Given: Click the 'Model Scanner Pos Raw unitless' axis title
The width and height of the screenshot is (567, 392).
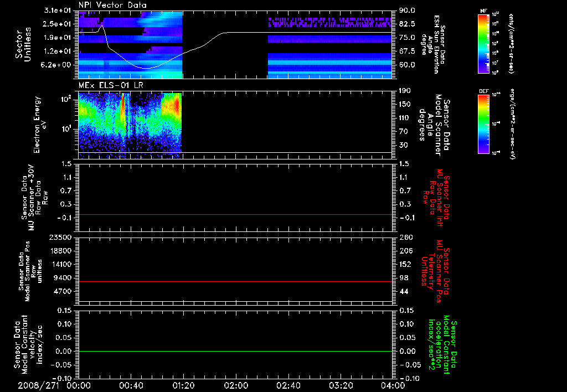Looking at the screenshot, I should pos(30,271).
